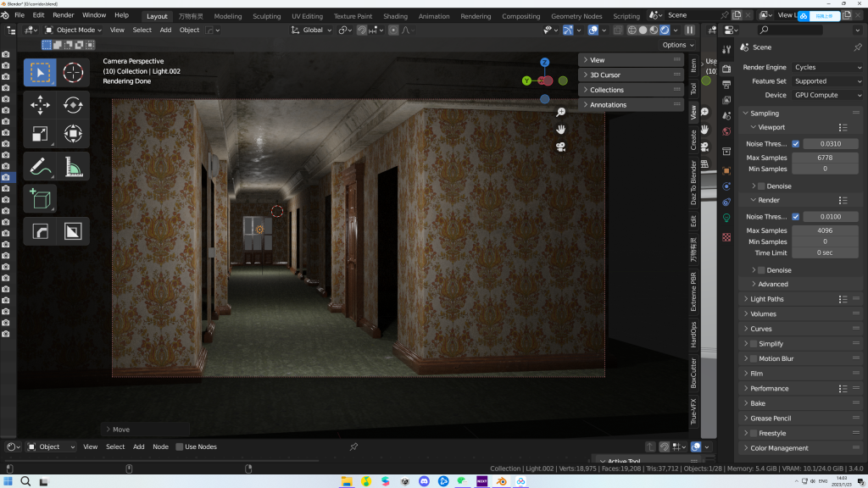Select the Select Box tool
This screenshot has width=868, height=488.
40,73
